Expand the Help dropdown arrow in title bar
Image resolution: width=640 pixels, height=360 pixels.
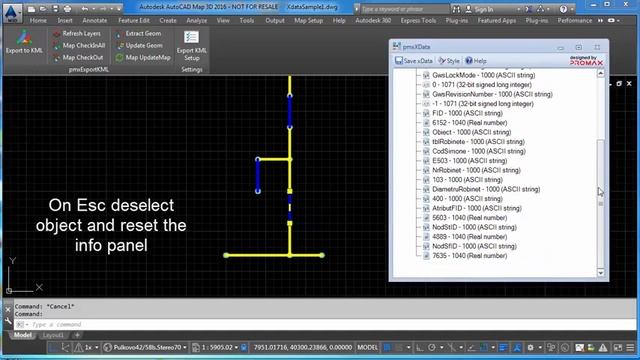click(572, 9)
